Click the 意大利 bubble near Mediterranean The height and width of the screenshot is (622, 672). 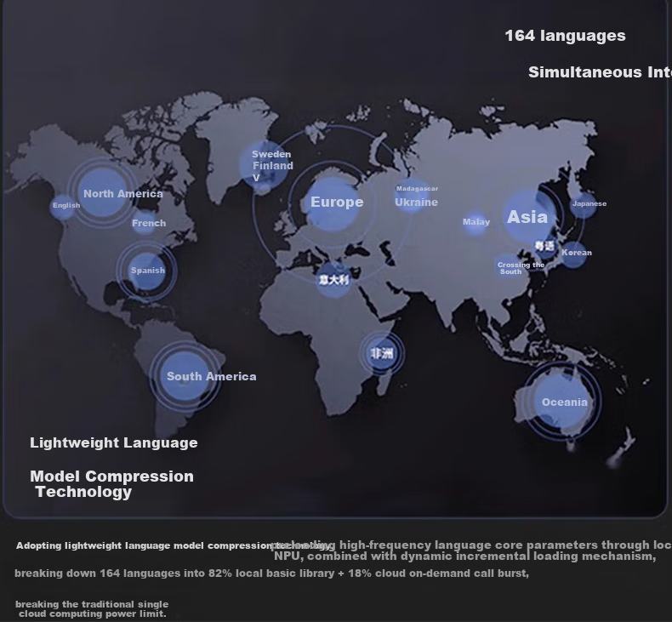pyautogui.click(x=333, y=280)
